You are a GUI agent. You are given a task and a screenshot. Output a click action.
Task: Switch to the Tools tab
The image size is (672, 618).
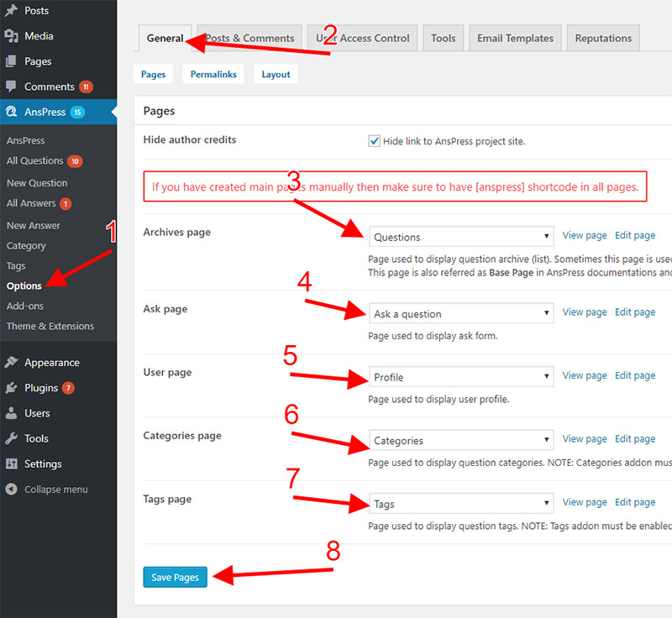(x=444, y=38)
